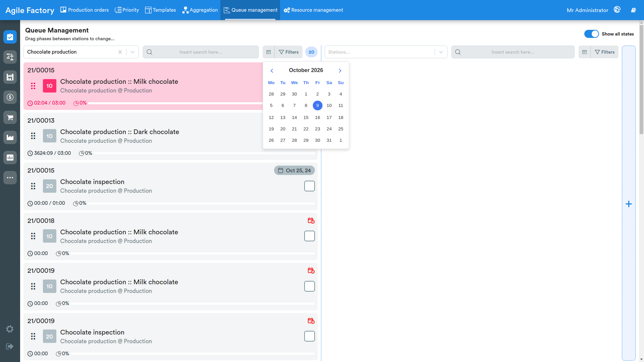Tick checkbox on 21/00019 Chocolate inspection card

[310, 336]
